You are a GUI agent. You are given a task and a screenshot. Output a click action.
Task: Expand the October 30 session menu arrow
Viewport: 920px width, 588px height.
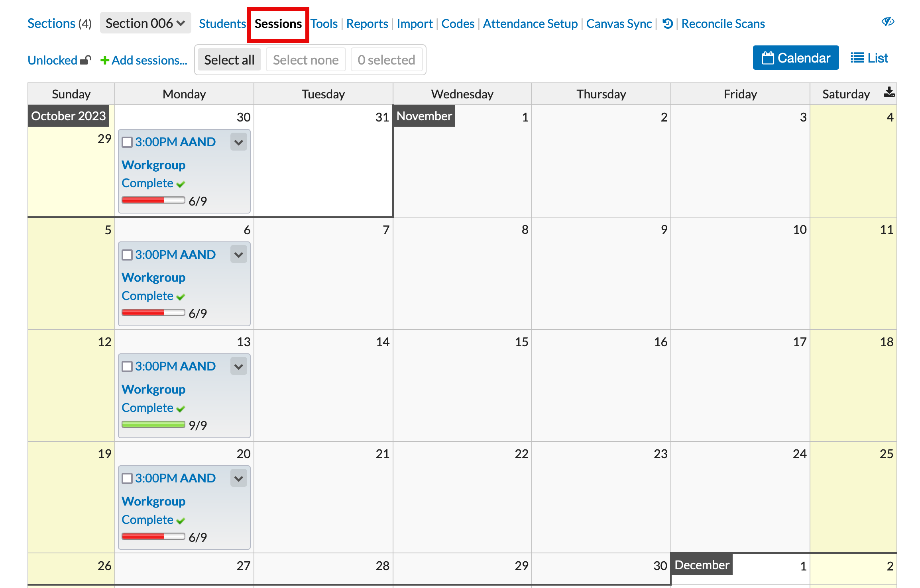(238, 142)
